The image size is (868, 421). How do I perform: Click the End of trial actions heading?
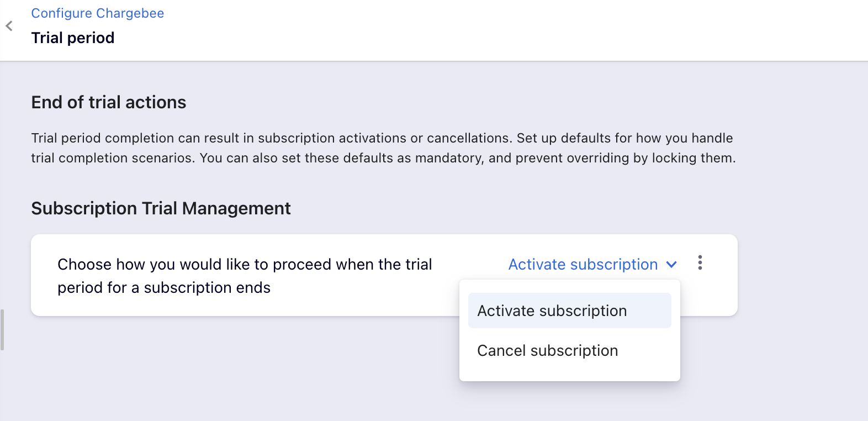(109, 102)
